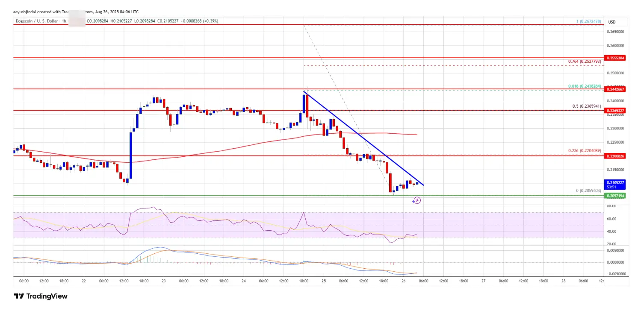
Task: Open the USD currency selector on price axis
Action: [612, 22]
